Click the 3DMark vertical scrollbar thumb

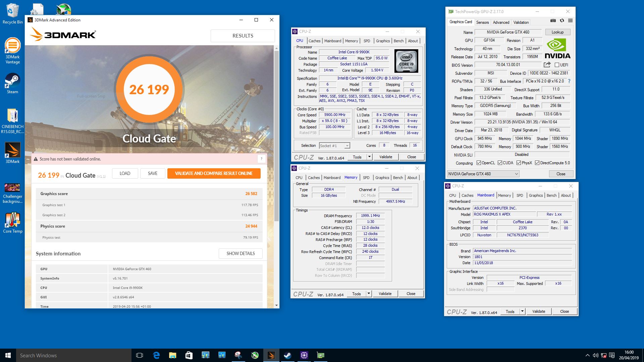point(276,136)
